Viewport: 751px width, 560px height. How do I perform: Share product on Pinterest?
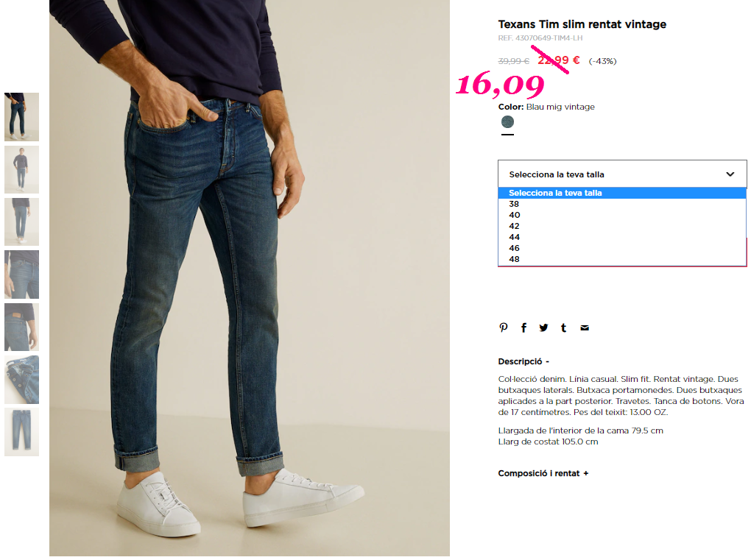click(x=503, y=328)
